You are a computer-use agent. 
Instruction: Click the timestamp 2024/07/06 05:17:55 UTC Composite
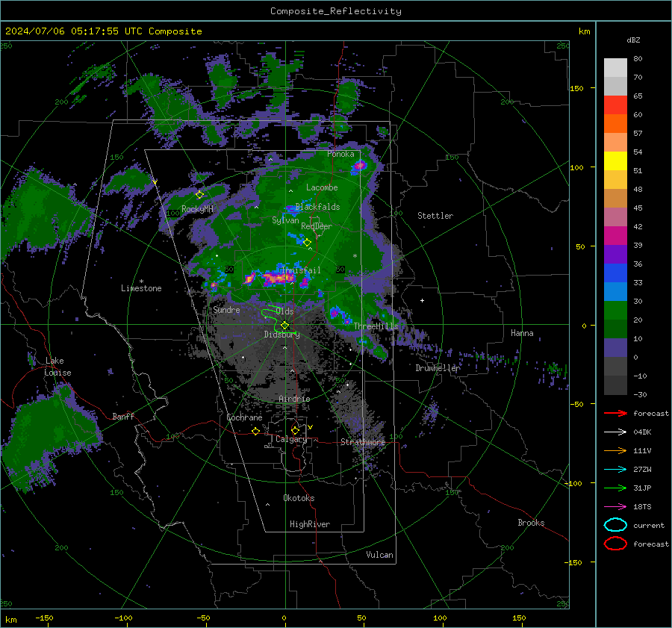(103, 31)
